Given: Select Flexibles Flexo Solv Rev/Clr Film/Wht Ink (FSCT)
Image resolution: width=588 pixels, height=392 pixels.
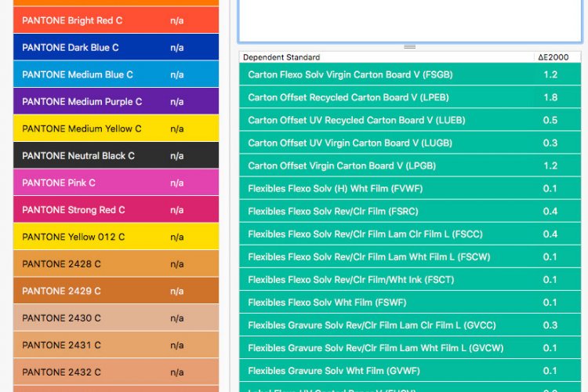Looking at the screenshot, I should tap(410, 279).
